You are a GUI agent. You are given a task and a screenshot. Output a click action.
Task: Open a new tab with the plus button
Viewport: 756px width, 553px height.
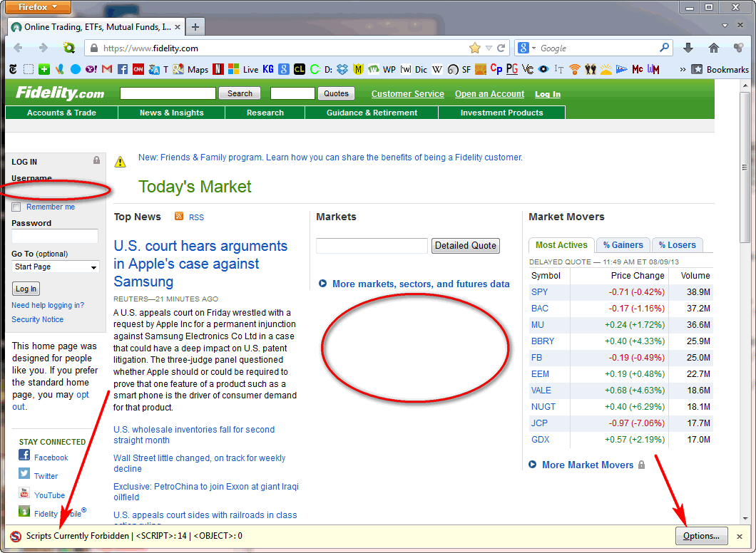195,27
